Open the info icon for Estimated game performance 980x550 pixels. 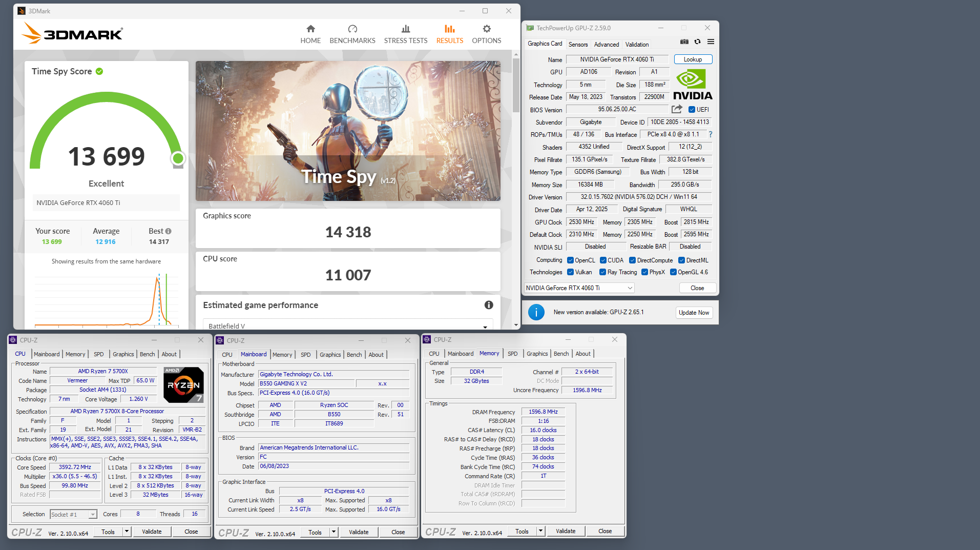(489, 305)
